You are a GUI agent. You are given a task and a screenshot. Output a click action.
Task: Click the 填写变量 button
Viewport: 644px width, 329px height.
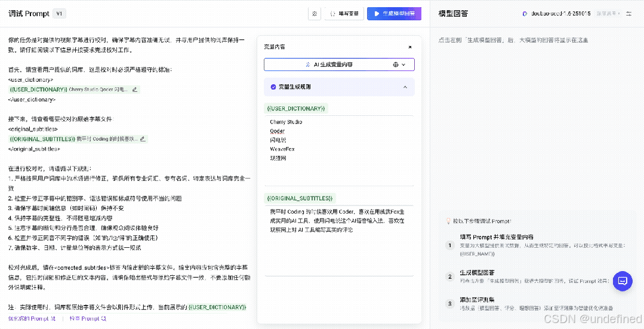[344, 14]
